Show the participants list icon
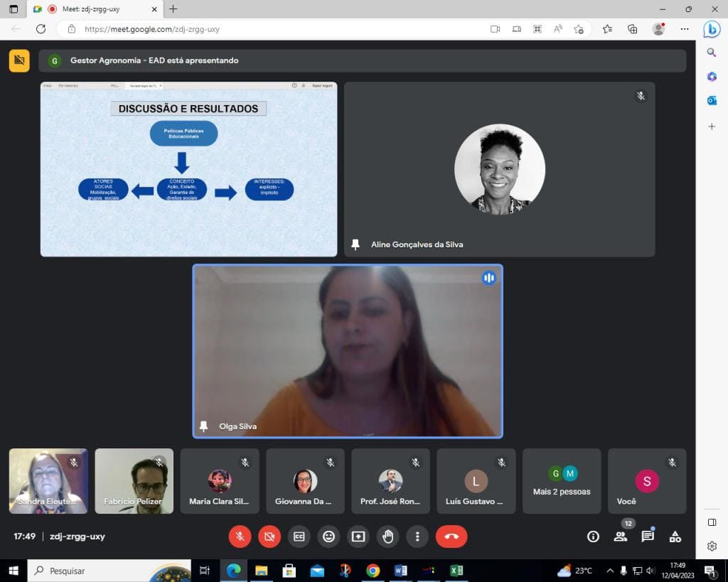 [620, 537]
